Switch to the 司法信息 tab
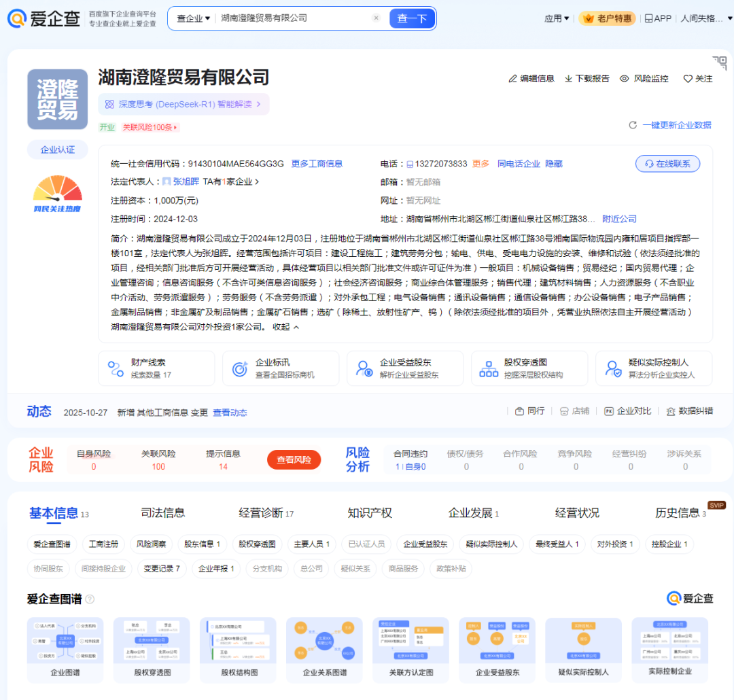This screenshot has width=734, height=700. [x=163, y=513]
